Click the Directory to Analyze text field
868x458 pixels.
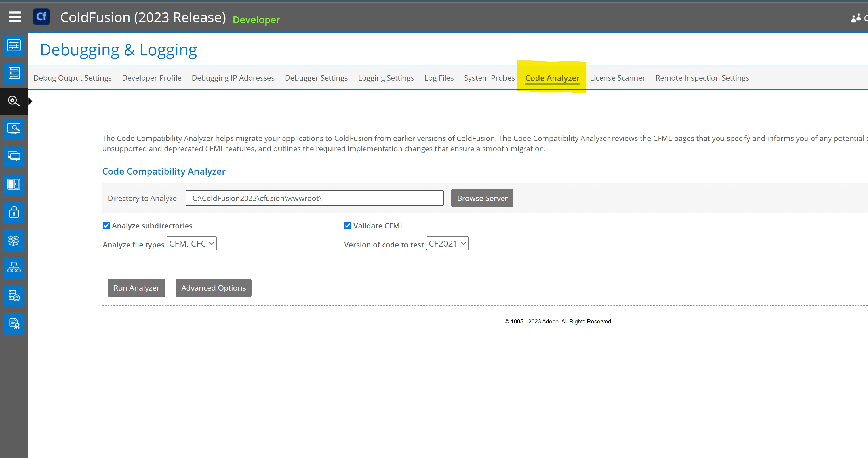point(314,198)
